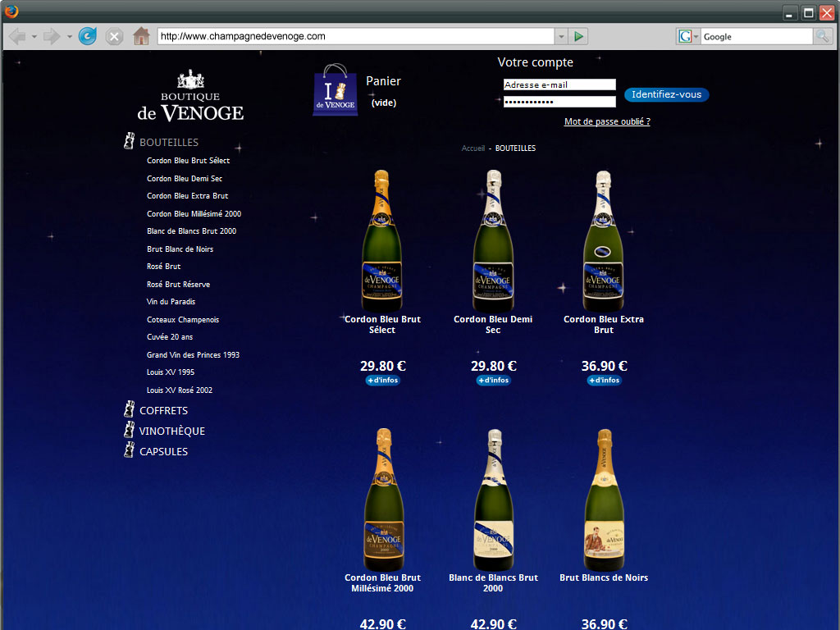
Task: Click the Blanc de Blancs Brut 2000 bottle
Action: click(493, 500)
